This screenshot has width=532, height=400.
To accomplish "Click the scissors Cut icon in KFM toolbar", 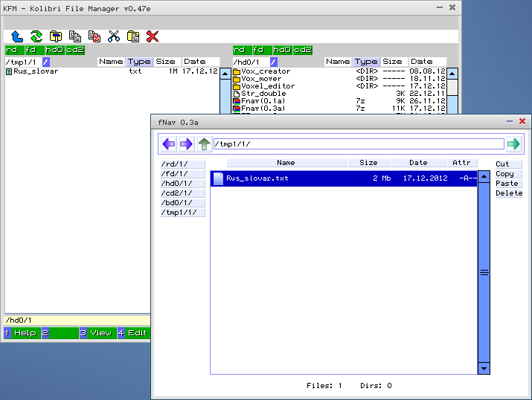I will coord(114,36).
